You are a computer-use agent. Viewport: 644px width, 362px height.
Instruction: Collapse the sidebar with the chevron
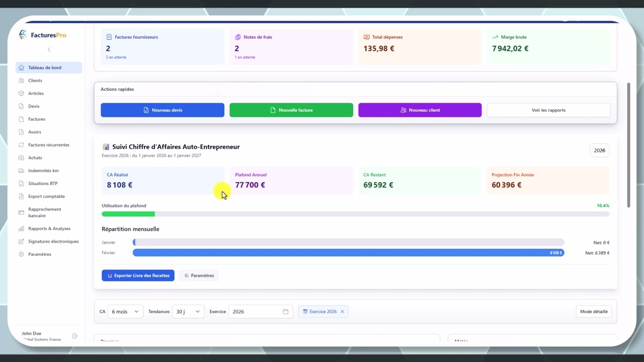(49, 49)
